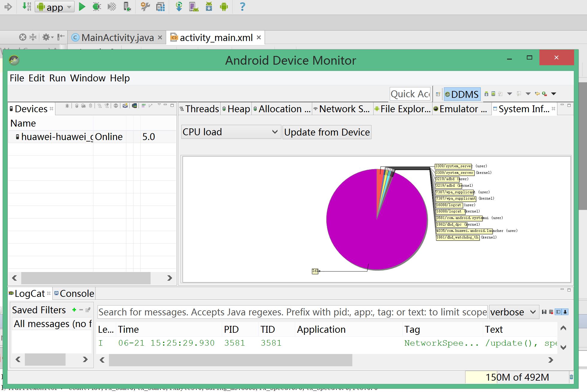Click the LogCat message search field
587x392 pixels.
point(292,312)
